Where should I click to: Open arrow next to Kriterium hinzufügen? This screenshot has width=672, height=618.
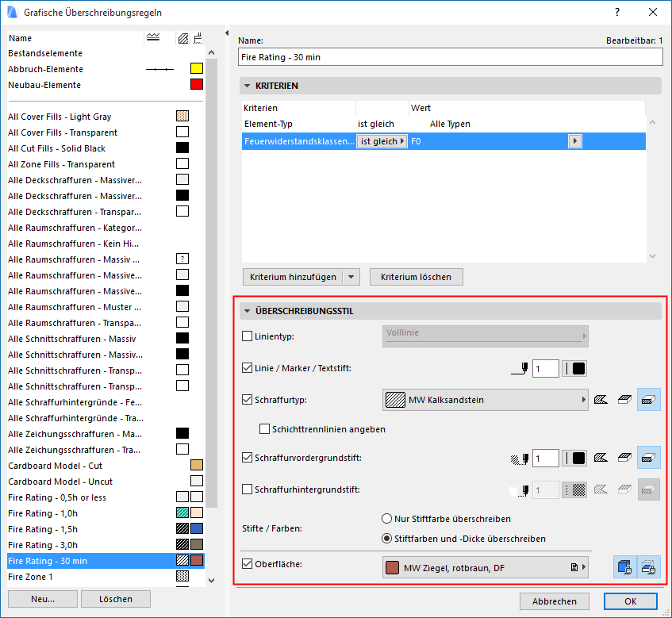(x=351, y=277)
